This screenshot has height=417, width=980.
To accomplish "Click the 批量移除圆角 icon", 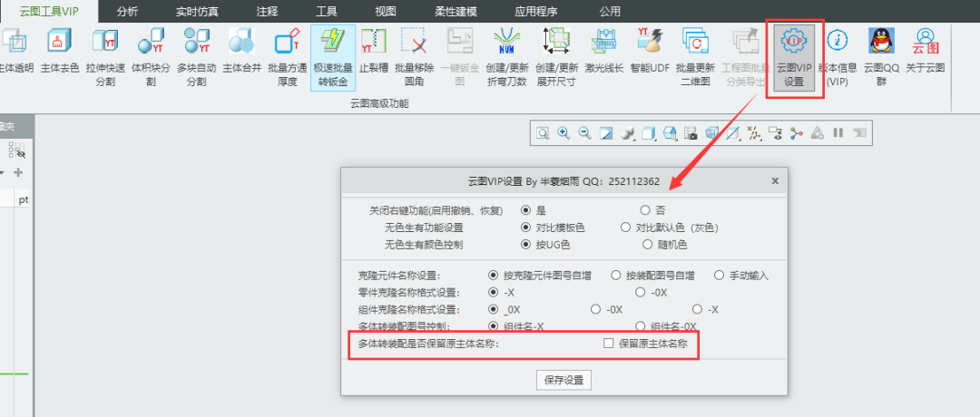I will point(414,41).
